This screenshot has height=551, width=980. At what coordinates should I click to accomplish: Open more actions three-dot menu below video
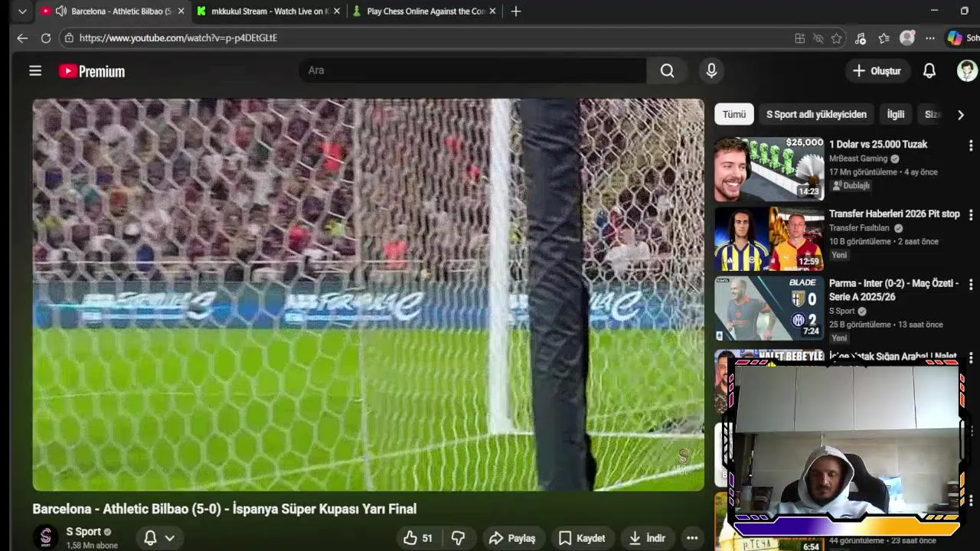tap(692, 538)
